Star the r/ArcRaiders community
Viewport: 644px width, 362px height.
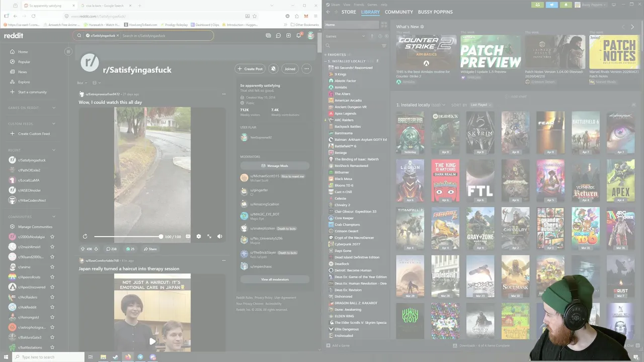pyautogui.click(x=52, y=297)
